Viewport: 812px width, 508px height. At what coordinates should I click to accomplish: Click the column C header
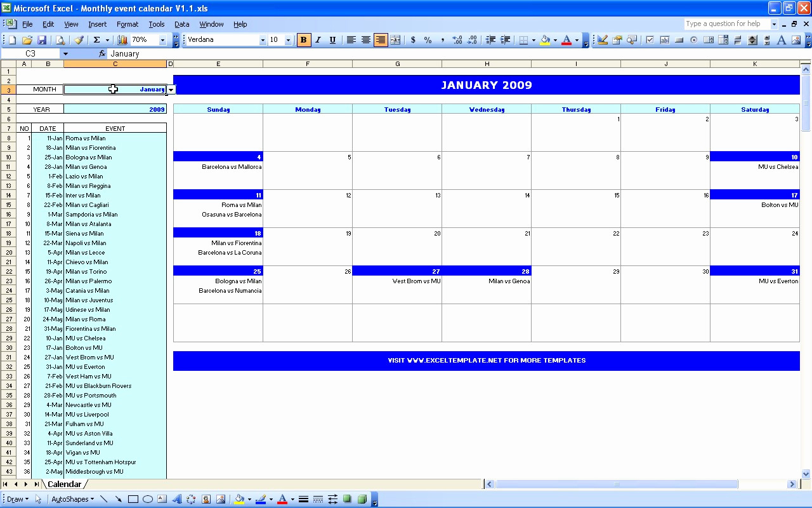tap(115, 64)
